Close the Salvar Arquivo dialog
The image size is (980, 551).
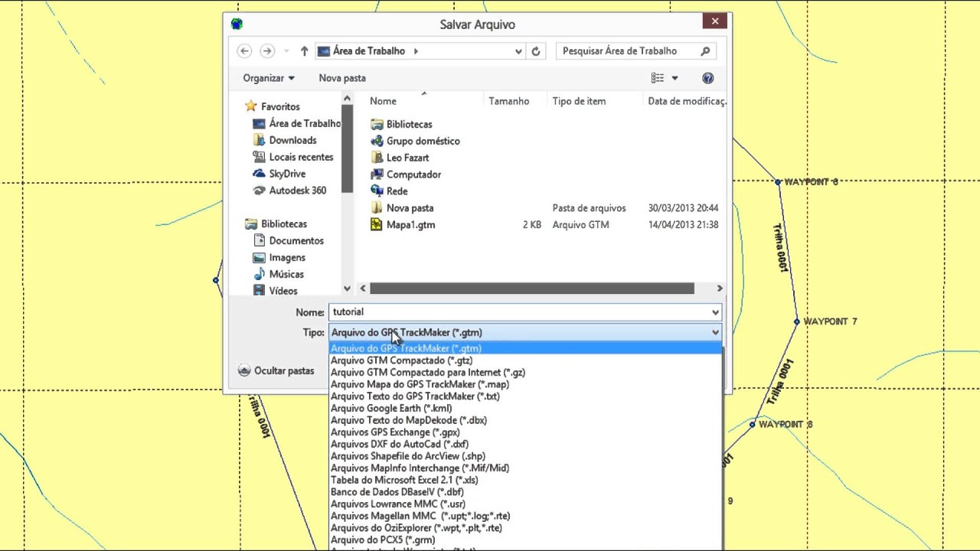coord(715,21)
